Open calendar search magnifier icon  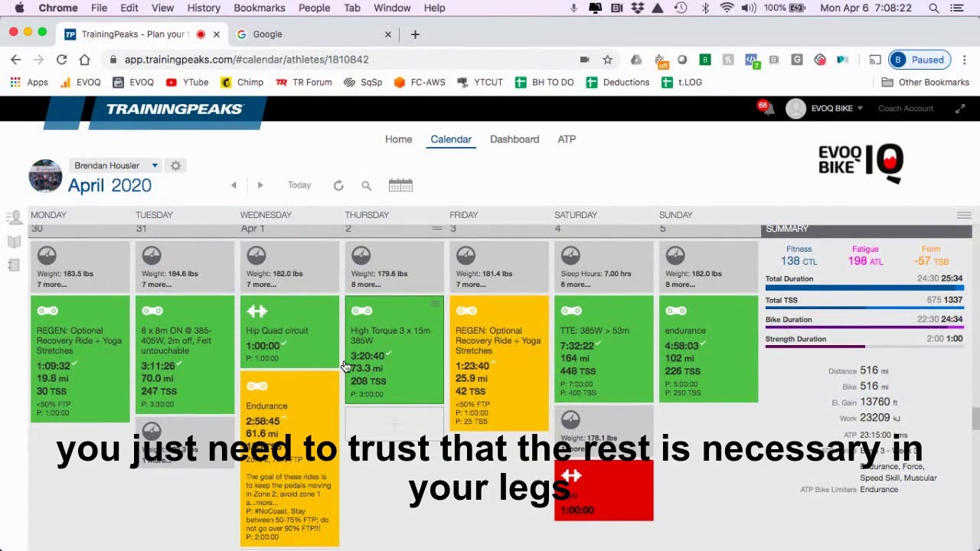pyautogui.click(x=366, y=185)
